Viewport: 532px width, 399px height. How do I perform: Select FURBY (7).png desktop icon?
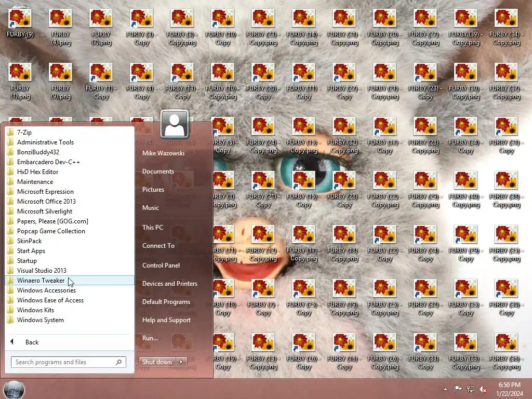click(x=101, y=27)
